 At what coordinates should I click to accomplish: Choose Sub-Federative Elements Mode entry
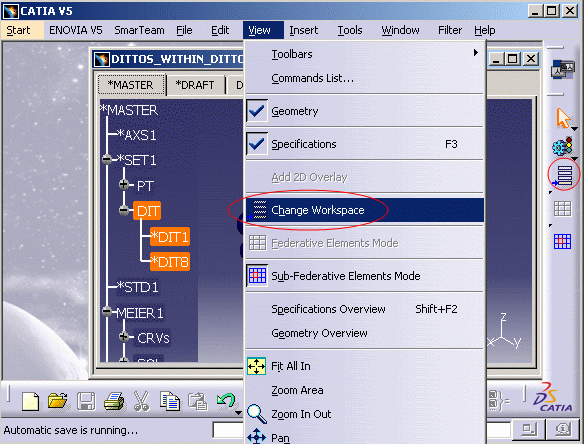365,276
